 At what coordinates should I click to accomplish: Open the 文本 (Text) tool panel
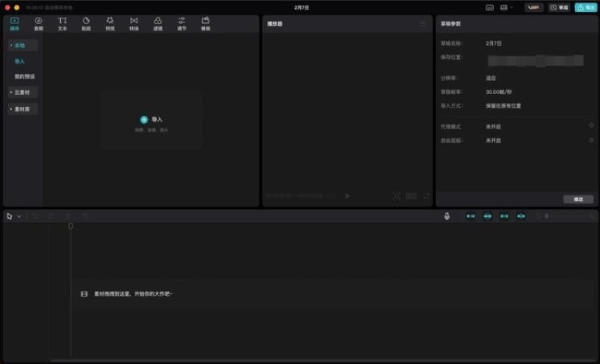(62, 23)
